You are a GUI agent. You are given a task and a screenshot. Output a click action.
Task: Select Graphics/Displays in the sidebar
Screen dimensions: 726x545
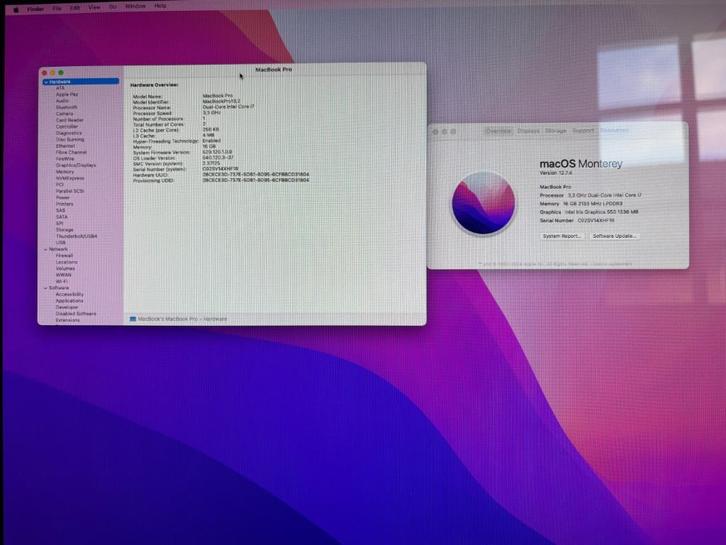pyautogui.click(x=76, y=165)
